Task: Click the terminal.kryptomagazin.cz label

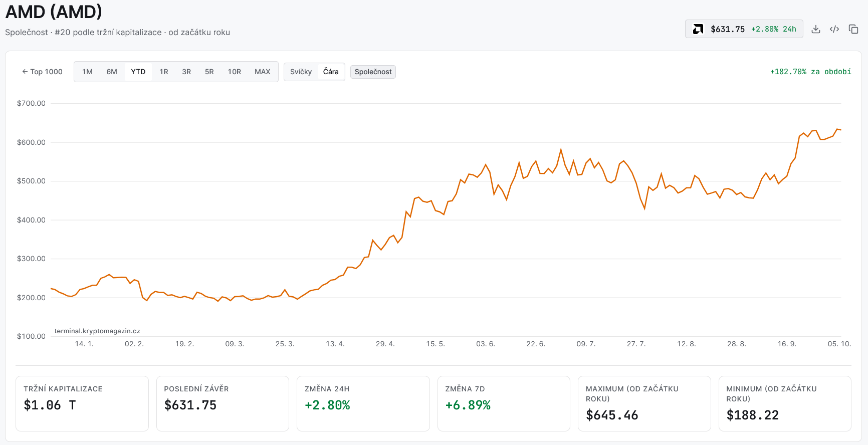Action: [x=97, y=331]
